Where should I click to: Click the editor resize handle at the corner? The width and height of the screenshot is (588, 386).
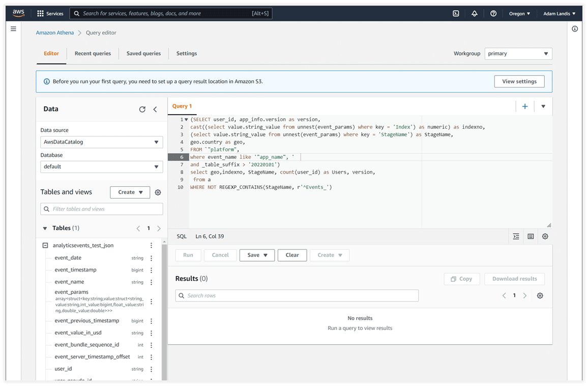pyautogui.click(x=549, y=225)
